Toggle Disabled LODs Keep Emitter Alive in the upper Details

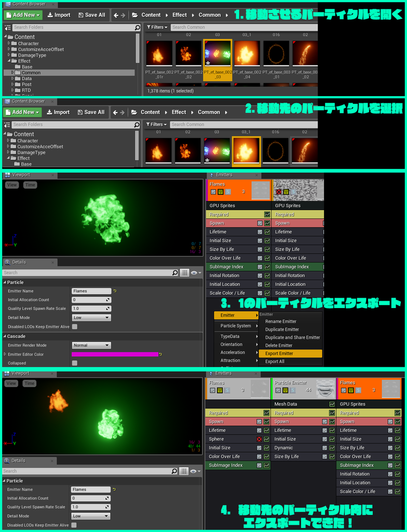(75, 327)
